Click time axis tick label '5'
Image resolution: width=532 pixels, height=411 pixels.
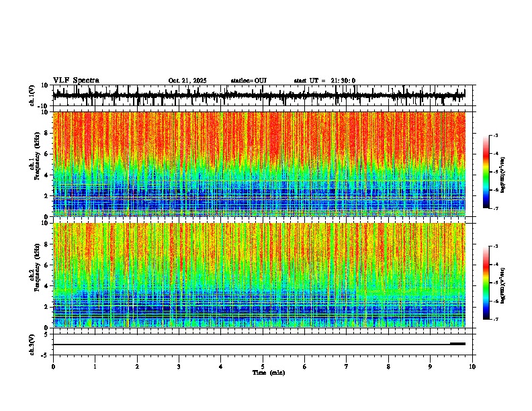[x=263, y=367]
